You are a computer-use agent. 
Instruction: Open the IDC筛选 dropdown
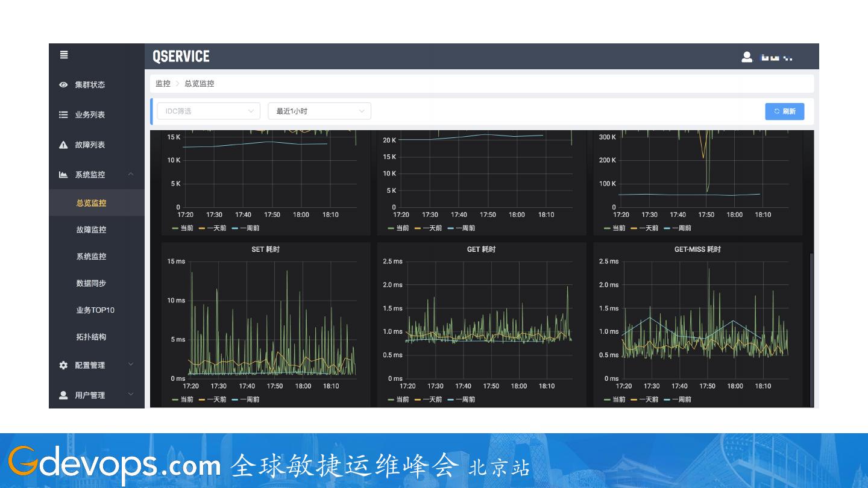click(208, 111)
